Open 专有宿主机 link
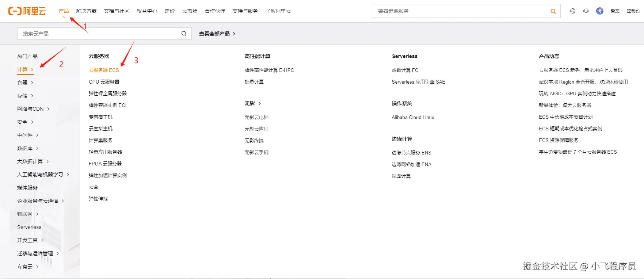The image size is (644, 279). tap(100, 117)
